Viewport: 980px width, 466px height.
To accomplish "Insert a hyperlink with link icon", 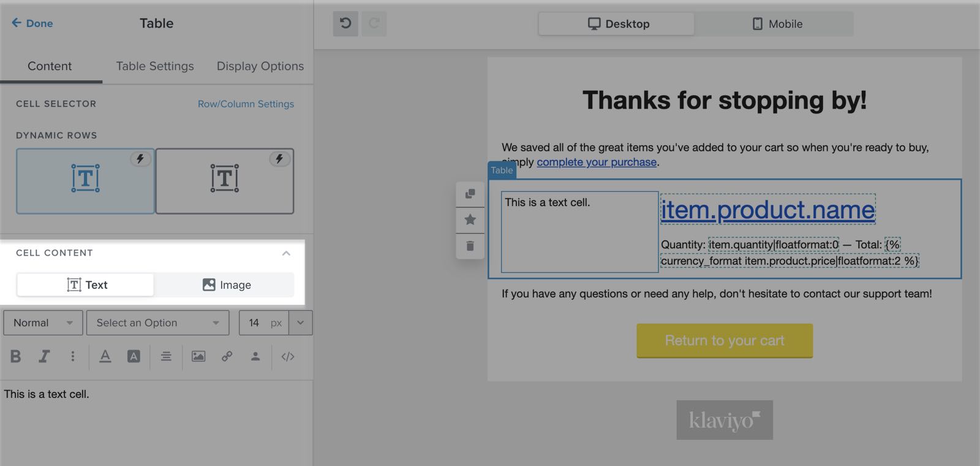I will pyautogui.click(x=227, y=356).
